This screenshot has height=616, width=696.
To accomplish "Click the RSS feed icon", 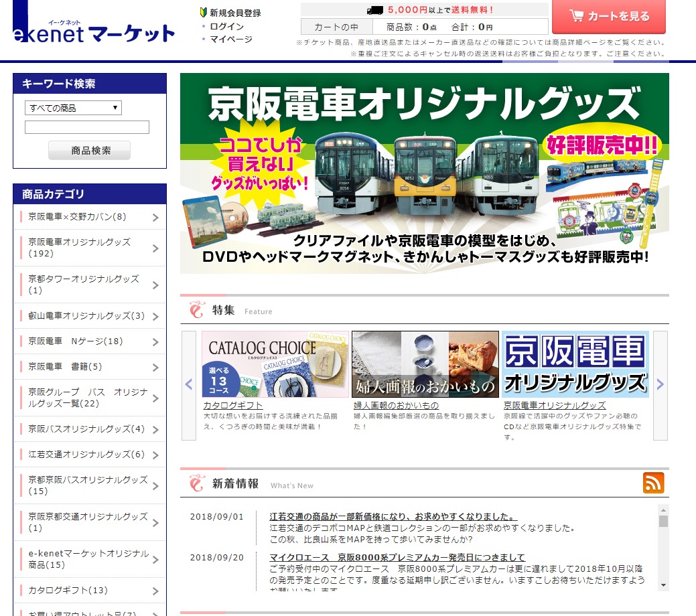I will coord(653,482).
